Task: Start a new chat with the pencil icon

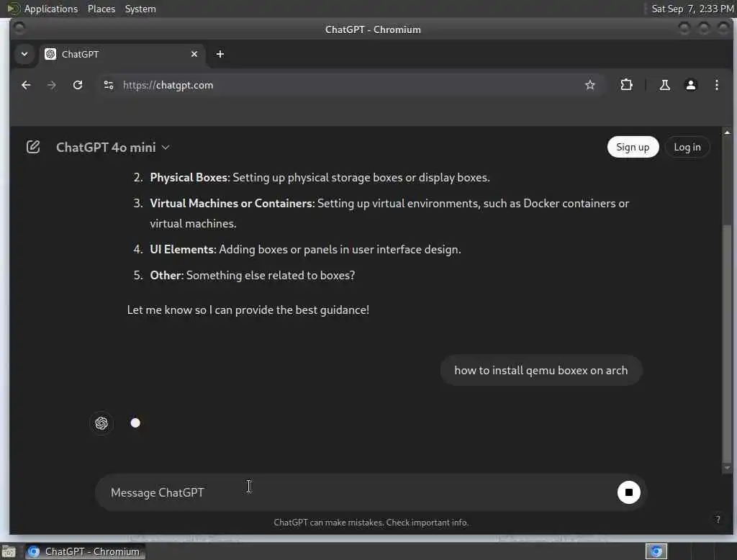Action: click(x=33, y=147)
